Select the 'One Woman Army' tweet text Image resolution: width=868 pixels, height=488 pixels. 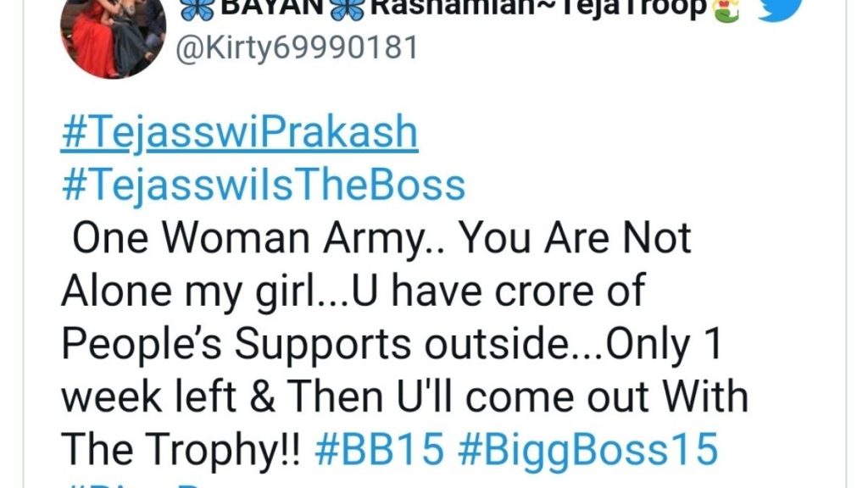tap(247, 238)
